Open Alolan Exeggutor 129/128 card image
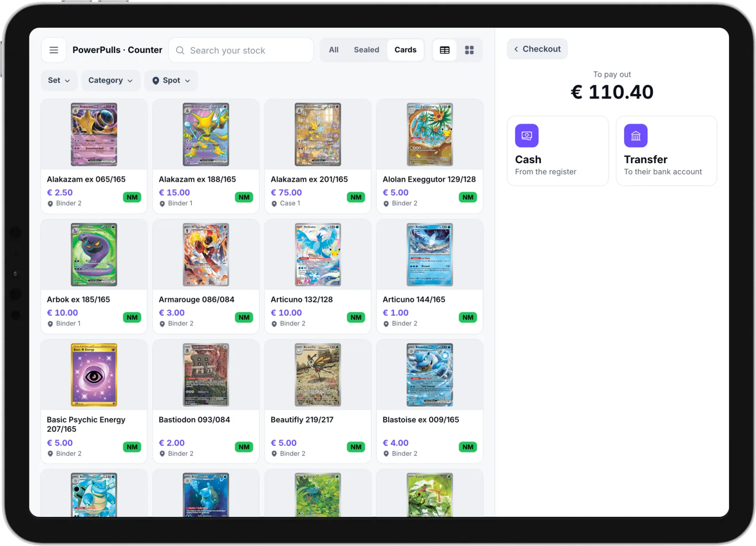756x546 pixels. 430,134
